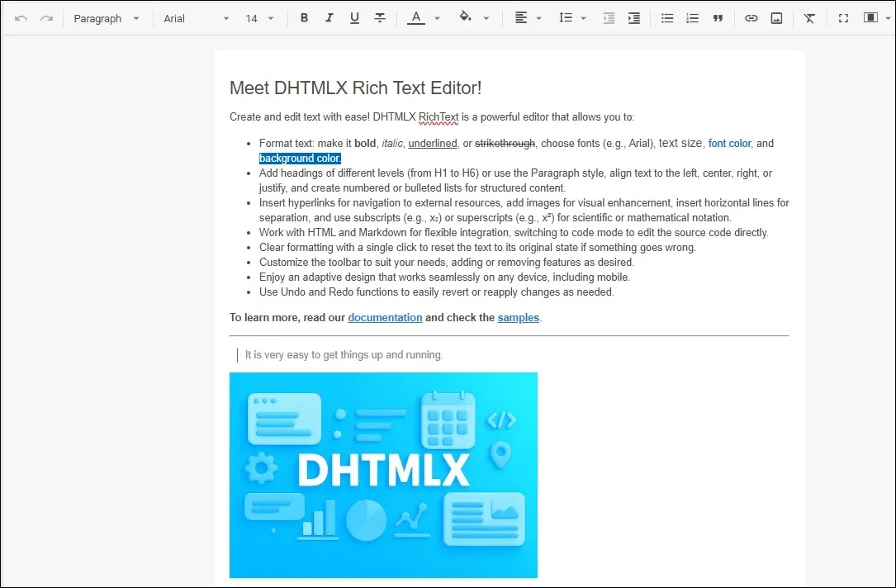Image resolution: width=896 pixels, height=588 pixels.
Task: Click the 'Enjoy an adaptive design' bullet line
Action: [444, 277]
